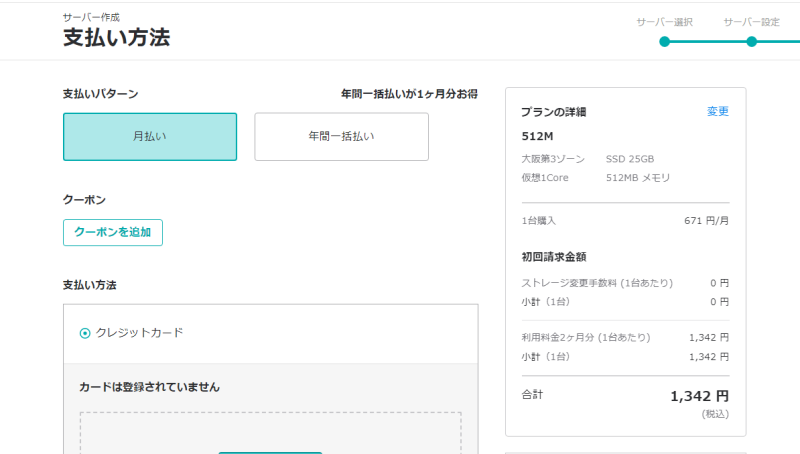
Task: Click the 初回請求金額 section heading
Action: click(554, 257)
